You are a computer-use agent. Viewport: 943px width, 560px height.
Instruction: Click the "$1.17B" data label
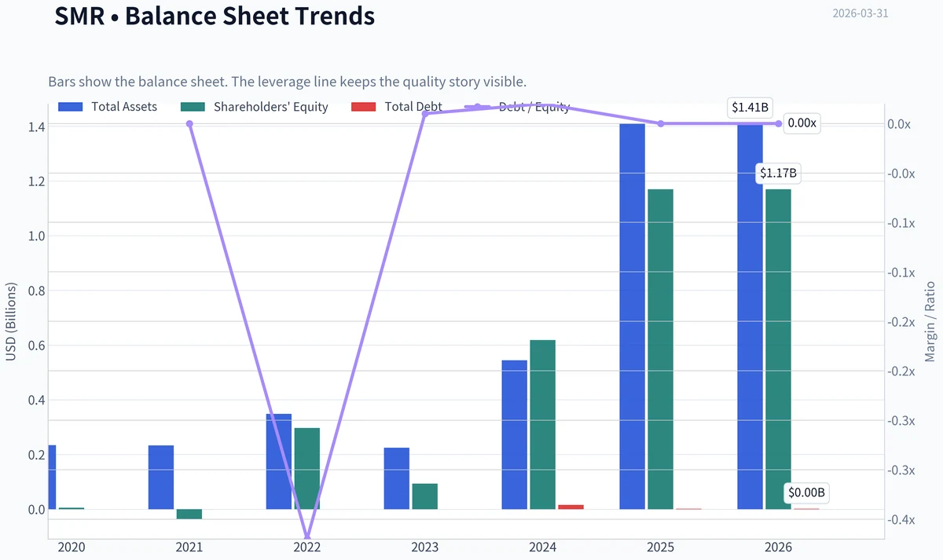[x=778, y=174]
